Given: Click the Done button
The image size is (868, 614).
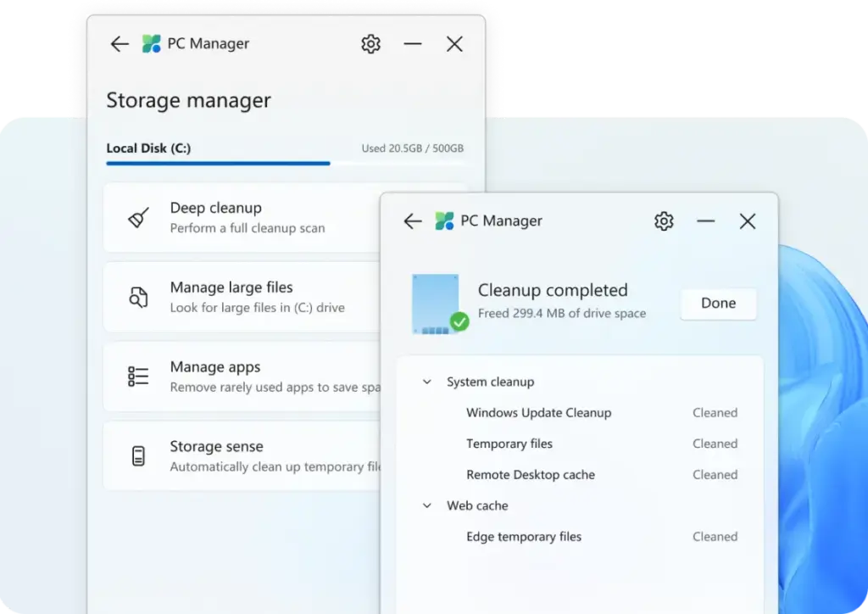Looking at the screenshot, I should [718, 303].
